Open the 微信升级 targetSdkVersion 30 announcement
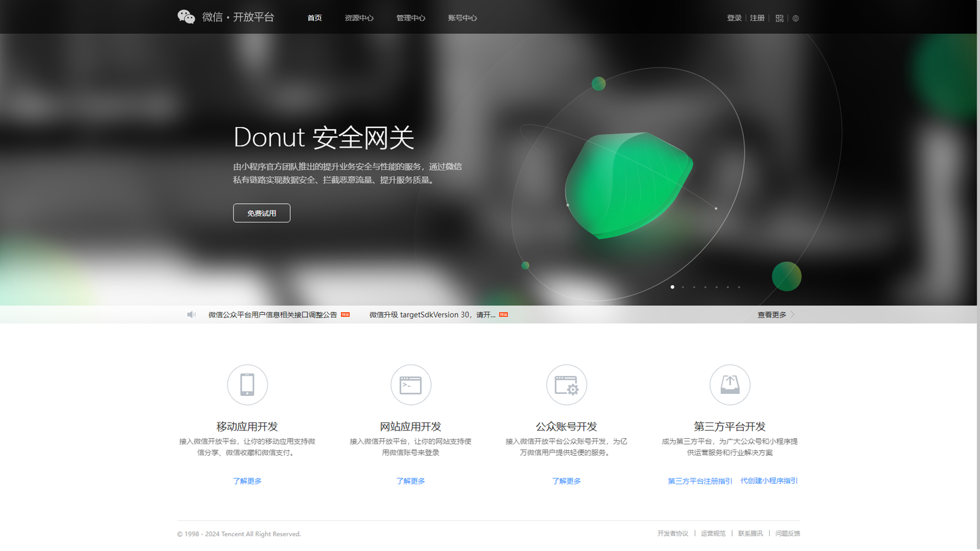Image resolution: width=980 pixels, height=551 pixels. (432, 314)
